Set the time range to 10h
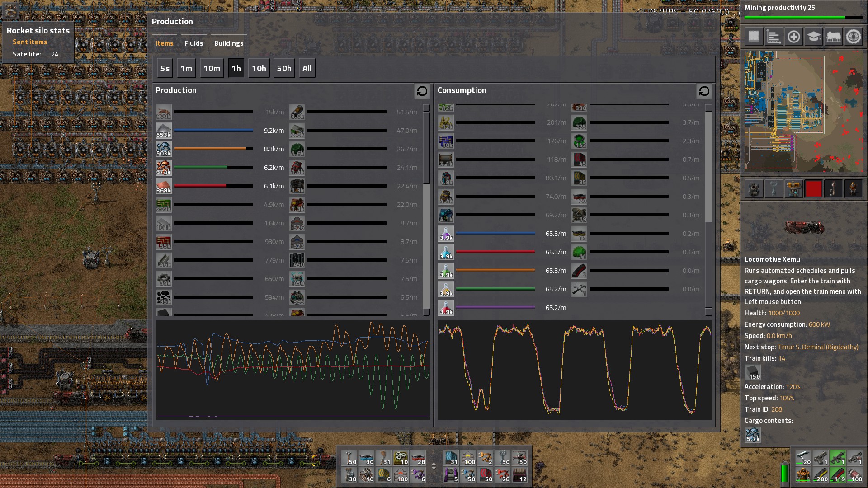This screenshot has height=488, width=868. 259,69
